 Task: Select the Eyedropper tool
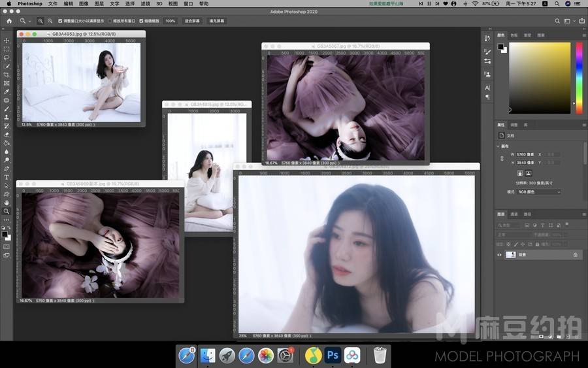[x=7, y=92]
